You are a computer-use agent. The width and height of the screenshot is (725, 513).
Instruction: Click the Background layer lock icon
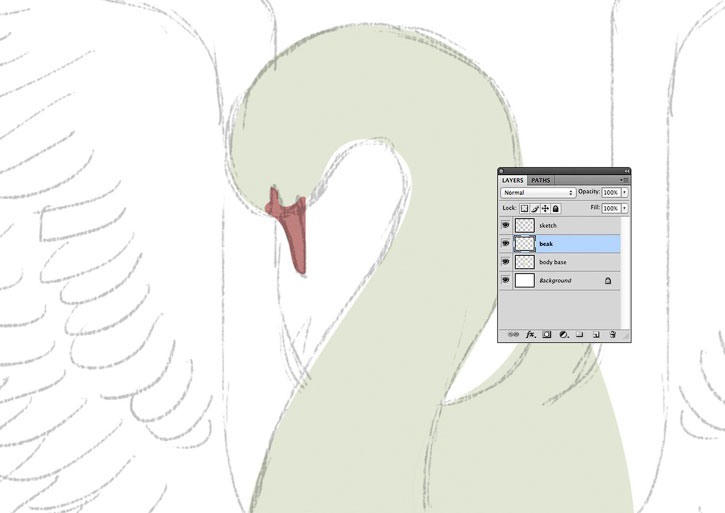pyautogui.click(x=608, y=280)
